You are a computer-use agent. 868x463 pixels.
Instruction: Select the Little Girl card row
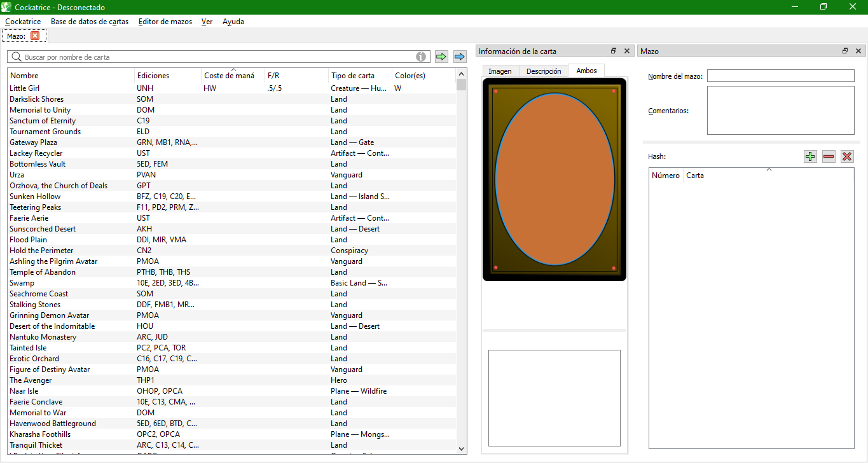click(x=232, y=88)
